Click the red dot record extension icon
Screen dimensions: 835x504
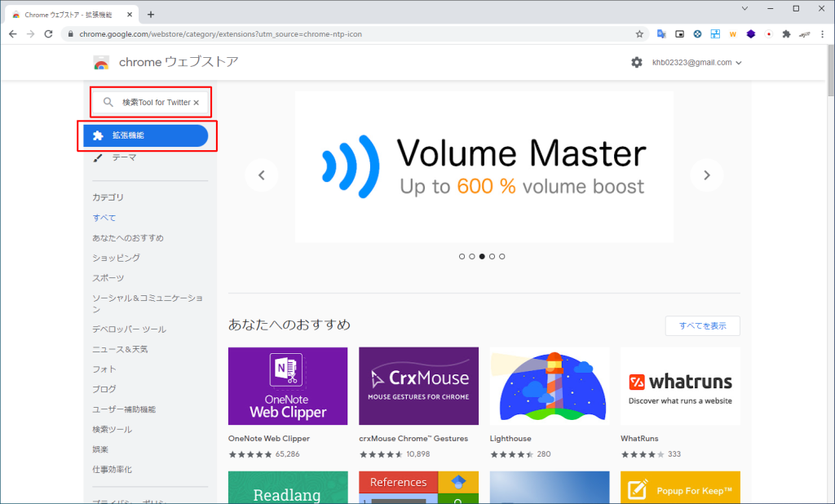click(768, 34)
